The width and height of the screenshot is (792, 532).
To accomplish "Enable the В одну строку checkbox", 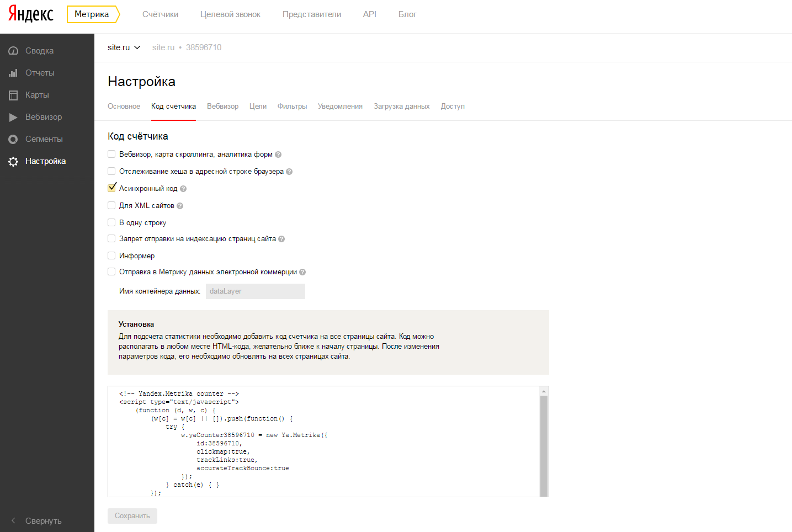I will tap(111, 222).
